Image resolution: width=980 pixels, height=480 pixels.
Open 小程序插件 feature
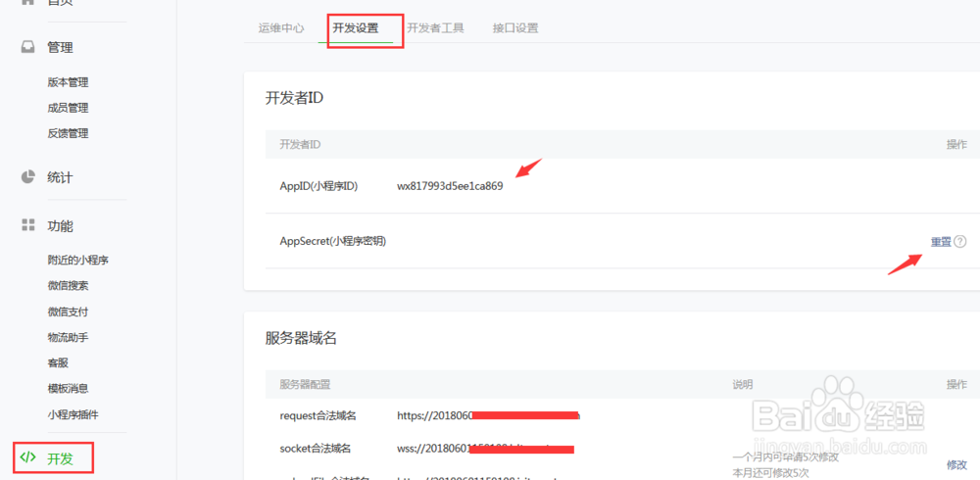tap(73, 413)
